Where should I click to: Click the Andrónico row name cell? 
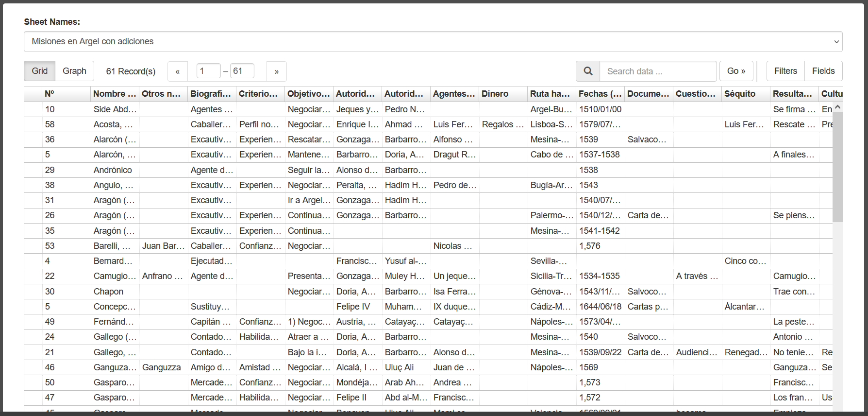(113, 170)
